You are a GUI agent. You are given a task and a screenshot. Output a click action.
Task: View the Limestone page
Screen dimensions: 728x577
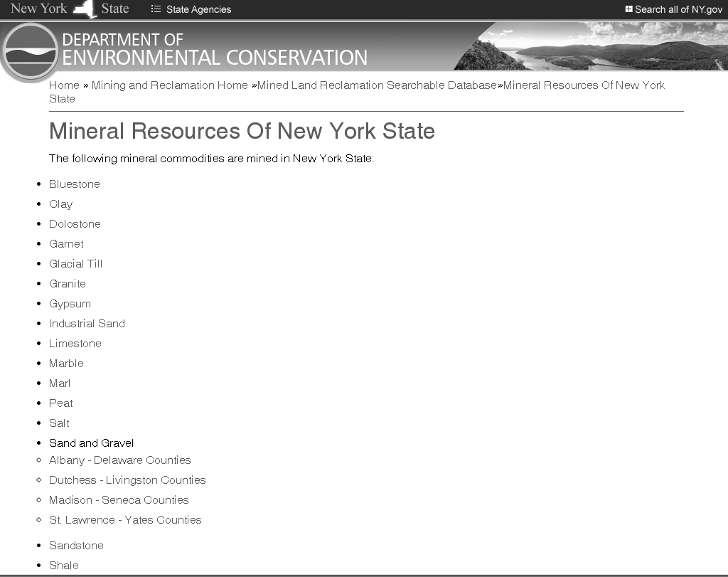click(x=75, y=344)
